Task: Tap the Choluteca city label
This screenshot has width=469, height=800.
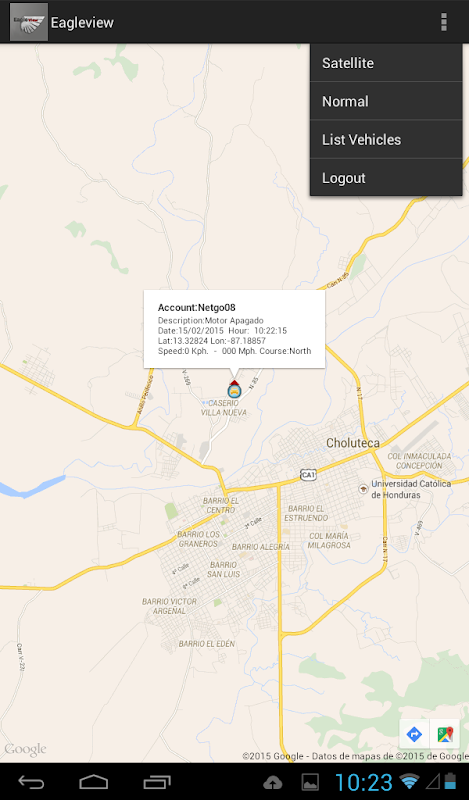Action: point(353,443)
